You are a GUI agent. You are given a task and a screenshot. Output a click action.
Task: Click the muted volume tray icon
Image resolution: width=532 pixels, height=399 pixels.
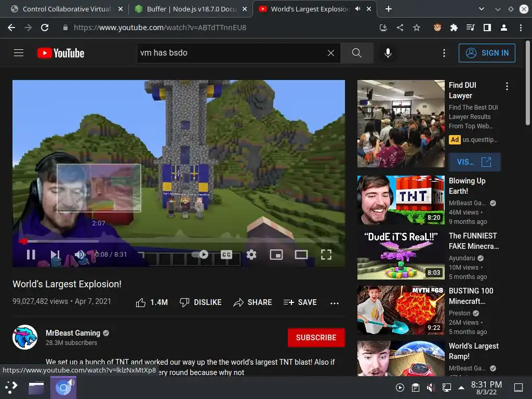431,388
